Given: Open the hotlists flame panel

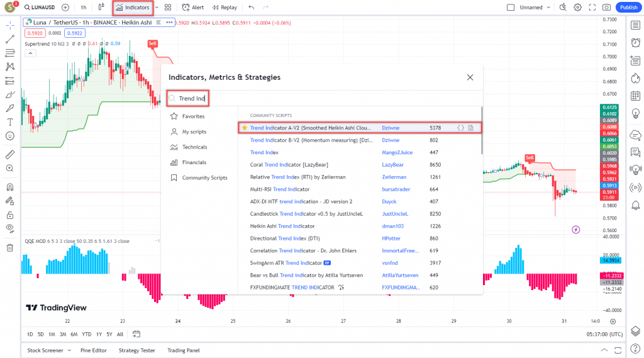Looking at the screenshot, I should (635, 78).
